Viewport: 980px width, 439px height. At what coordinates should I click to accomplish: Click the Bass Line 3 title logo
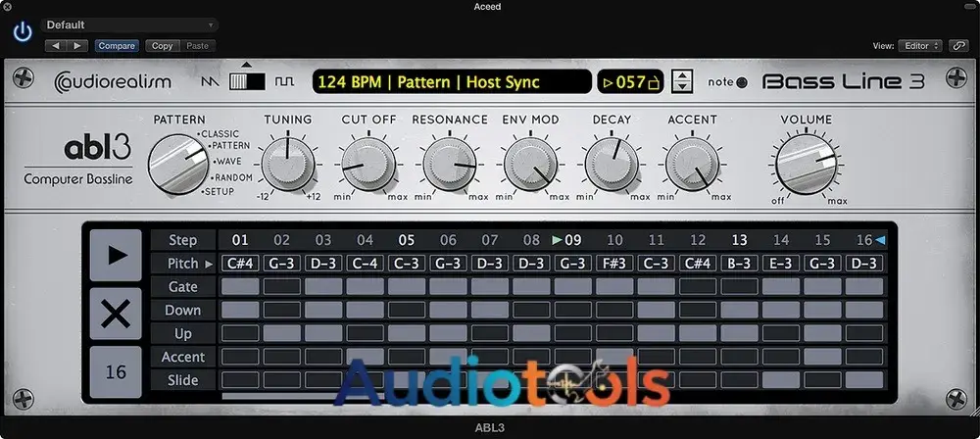[844, 82]
